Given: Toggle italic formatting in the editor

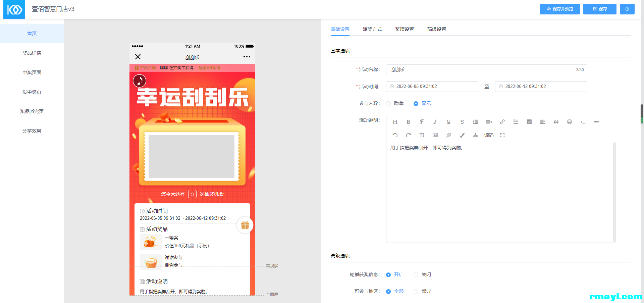Looking at the screenshot, I should click(x=435, y=122).
